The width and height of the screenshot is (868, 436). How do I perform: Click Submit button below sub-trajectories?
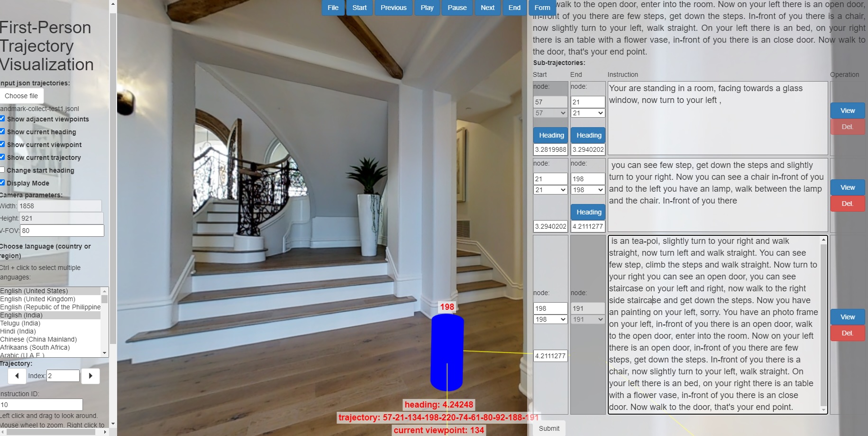click(549, 428)
